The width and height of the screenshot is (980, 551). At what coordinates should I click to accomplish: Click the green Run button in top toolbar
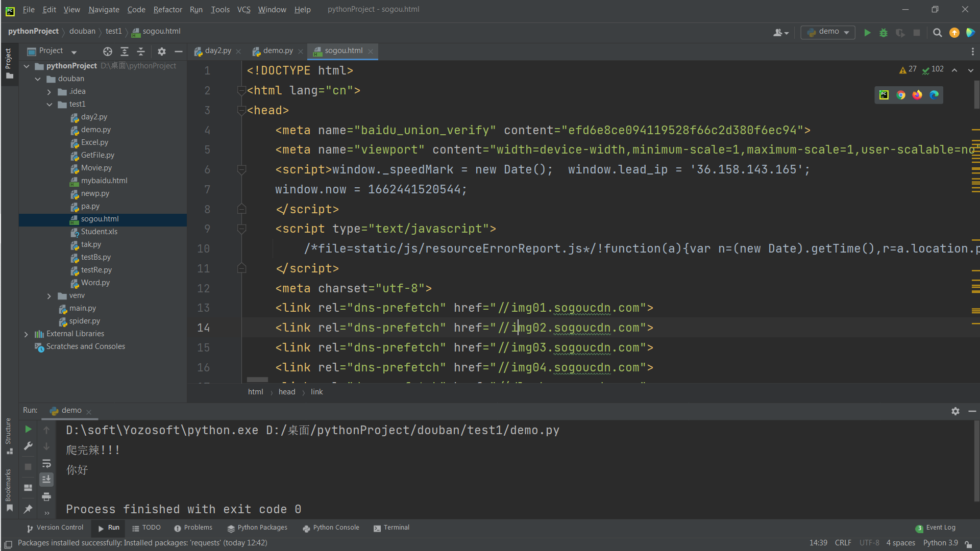867,33
